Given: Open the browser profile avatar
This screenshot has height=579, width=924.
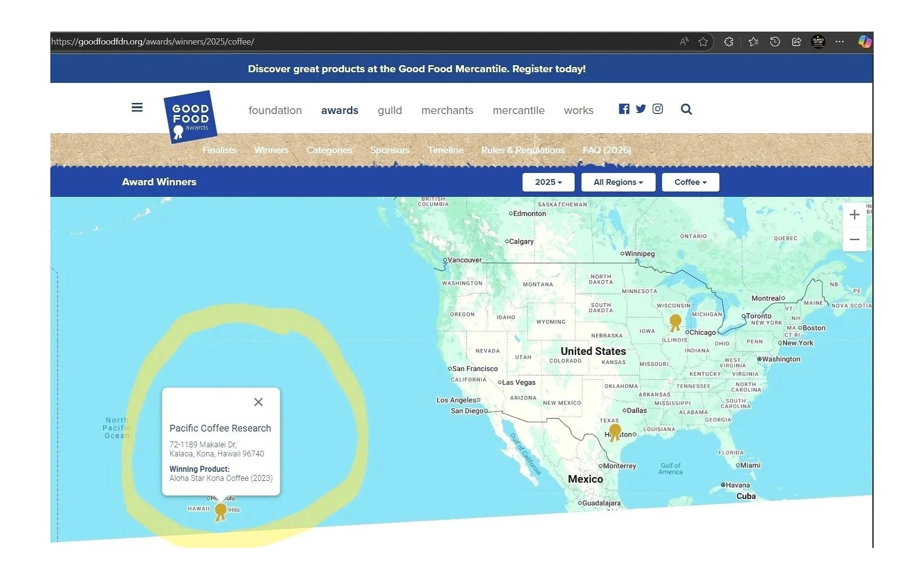Looking at the screenshot, I should coord(818,42).
